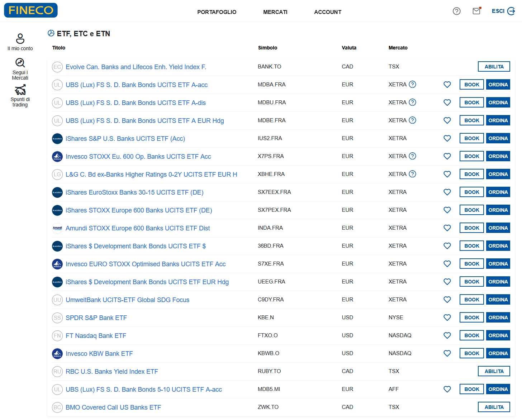Click the RU badge beside RBC U.S. Banks
The width and height of the screenshot is (522, 420).
(x=57, y=372)
